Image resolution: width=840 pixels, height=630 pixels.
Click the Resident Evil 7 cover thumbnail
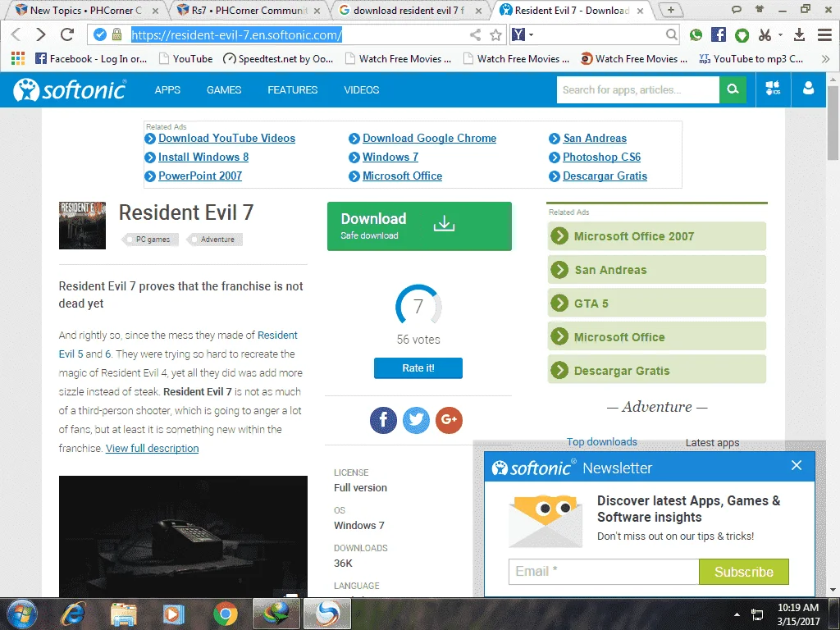[x=82, y=226]
